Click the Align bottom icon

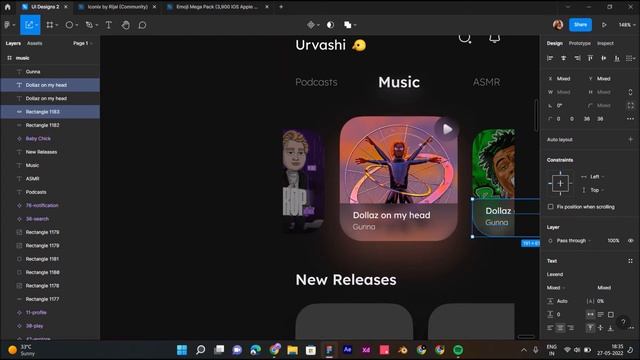[x=617, y=58]
